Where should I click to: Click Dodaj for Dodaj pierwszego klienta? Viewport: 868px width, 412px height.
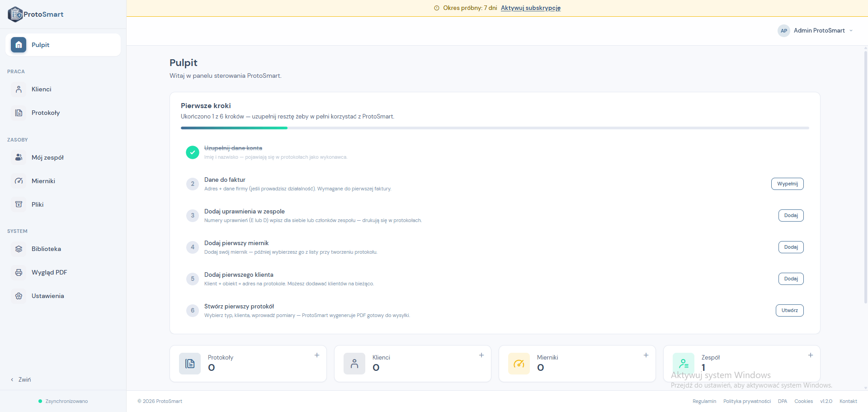point(791,279)
